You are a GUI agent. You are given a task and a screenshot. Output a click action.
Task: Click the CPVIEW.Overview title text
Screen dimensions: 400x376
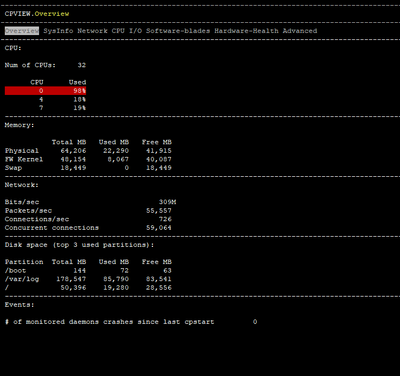tap(37, 14)
